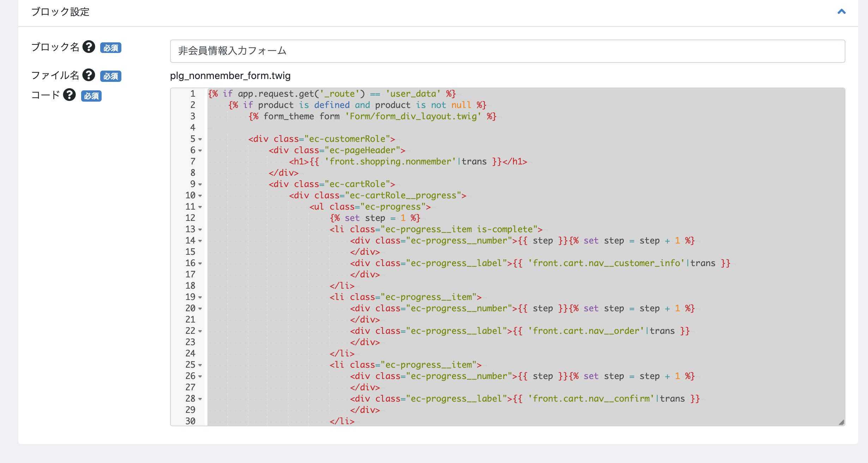
Task: Fold code at line 6 arrow
Action: [x=200, y=151]
